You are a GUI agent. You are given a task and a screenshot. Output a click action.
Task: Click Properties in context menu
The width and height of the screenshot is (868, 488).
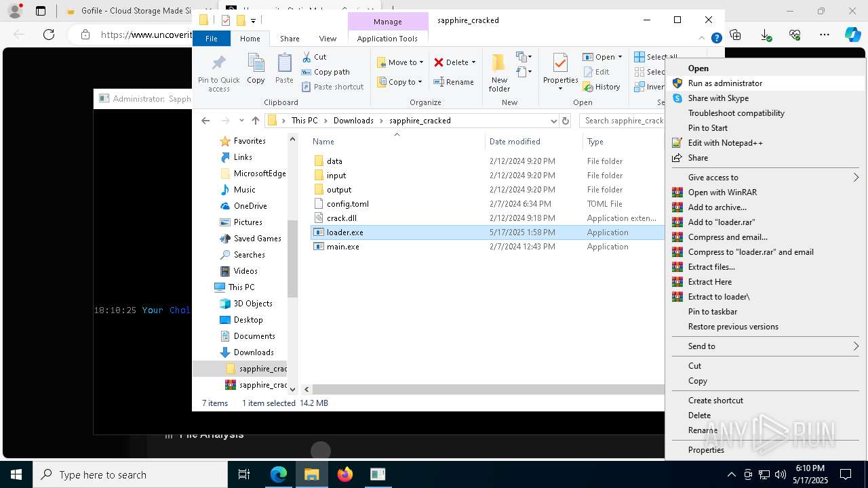[765, 450]
